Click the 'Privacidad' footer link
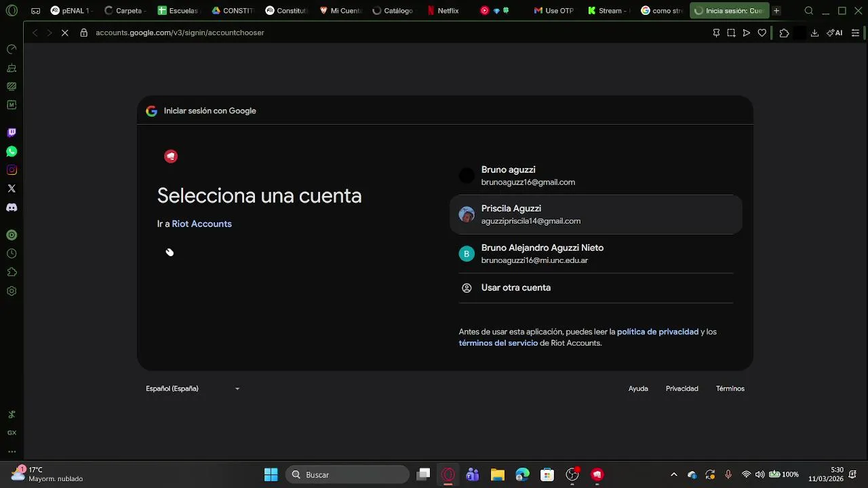This screenshot has height=488, width=868. pos(682,388)
